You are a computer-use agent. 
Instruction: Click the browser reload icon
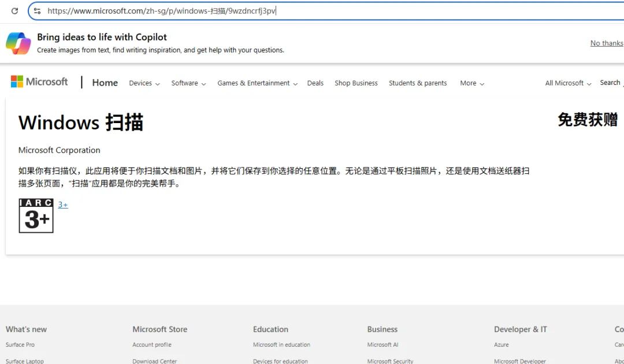tap(14, 11)
